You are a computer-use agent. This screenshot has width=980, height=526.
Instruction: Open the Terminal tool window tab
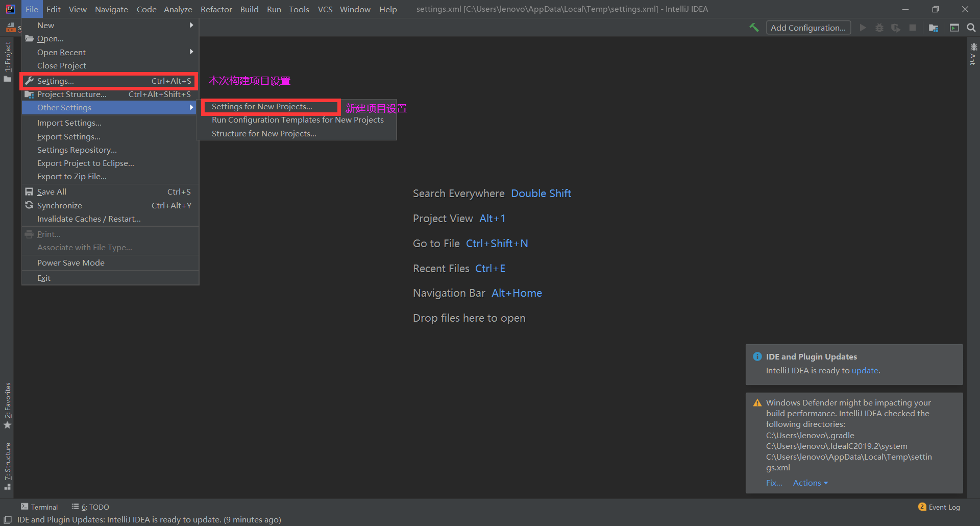[39, 507]
